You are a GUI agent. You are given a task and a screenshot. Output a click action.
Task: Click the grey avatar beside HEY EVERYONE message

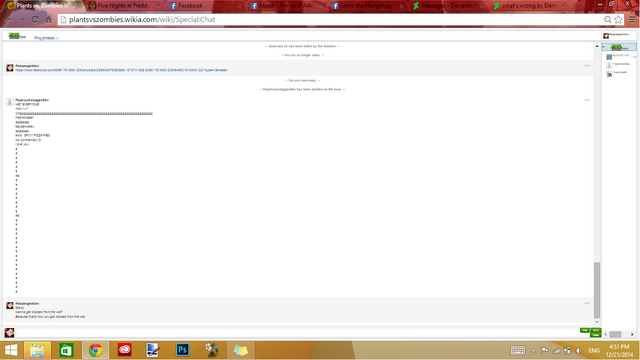[x=10, y=102]
